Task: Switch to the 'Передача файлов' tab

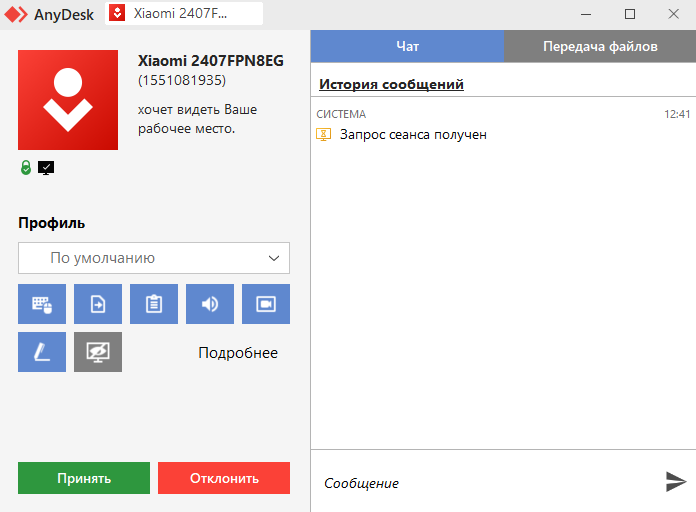Action: [600, 46]
